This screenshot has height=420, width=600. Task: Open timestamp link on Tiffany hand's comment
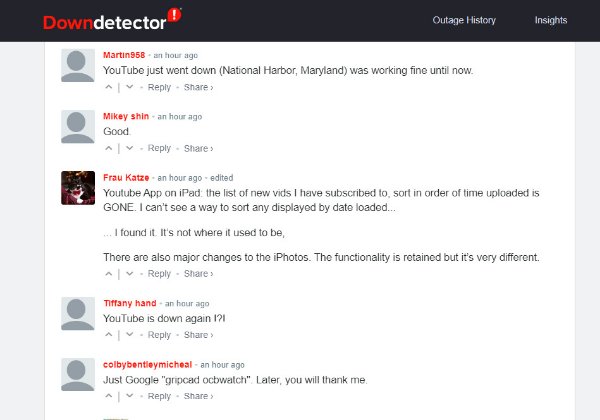(x=186, y=303)
